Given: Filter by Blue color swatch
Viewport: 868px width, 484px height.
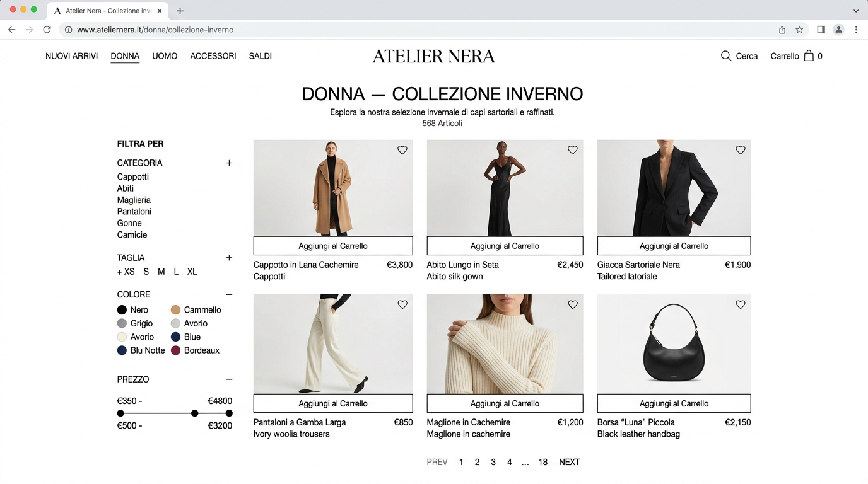Looking at the screenshot, I should [x=175, y=337].
